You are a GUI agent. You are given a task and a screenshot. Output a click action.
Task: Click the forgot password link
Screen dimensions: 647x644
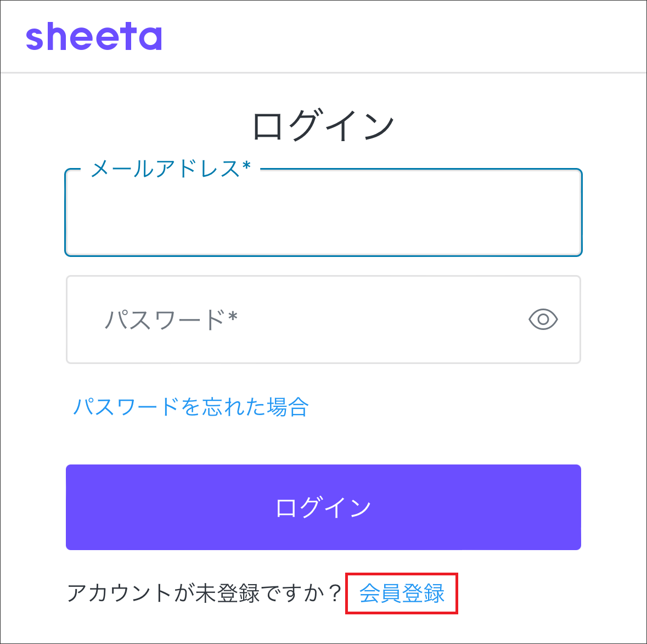(190, 407)
